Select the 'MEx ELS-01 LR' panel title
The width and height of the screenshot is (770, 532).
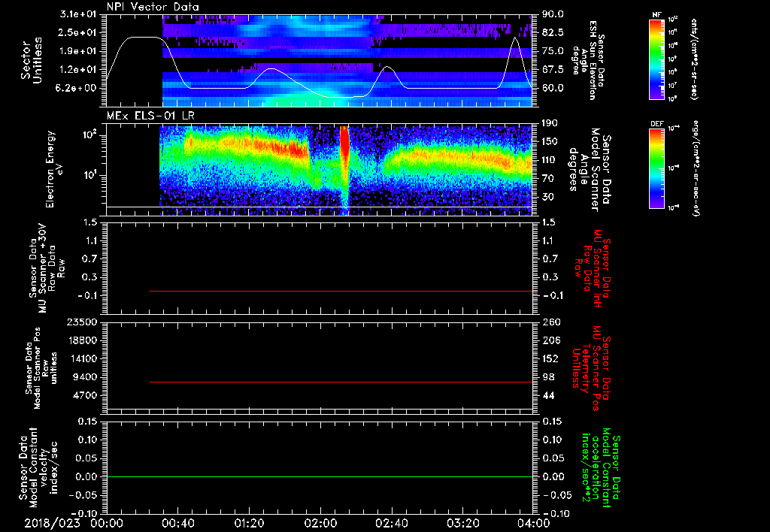pyautogui.click(x=150, y=116)
